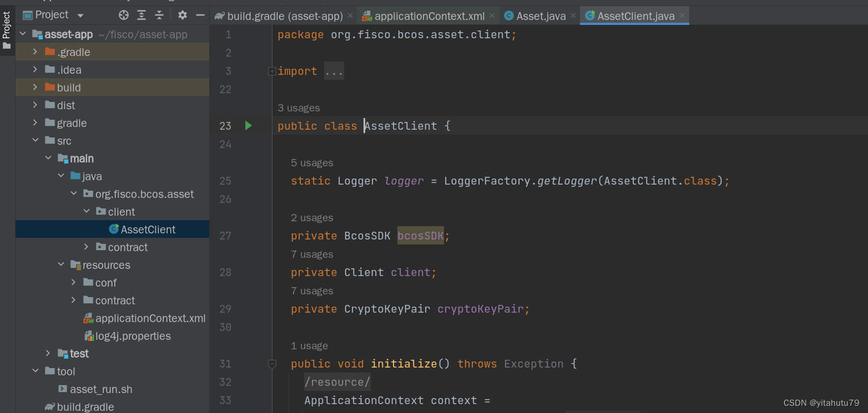Expand the folded import block
This screenshot has width=868, height=413.
coord(272,71)
